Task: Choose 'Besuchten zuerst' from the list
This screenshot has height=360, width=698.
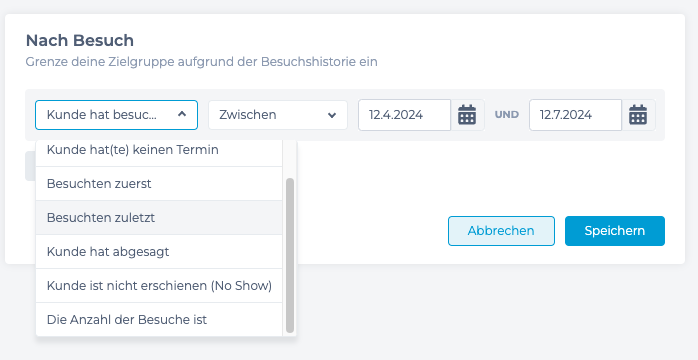Action: [159, 184]
